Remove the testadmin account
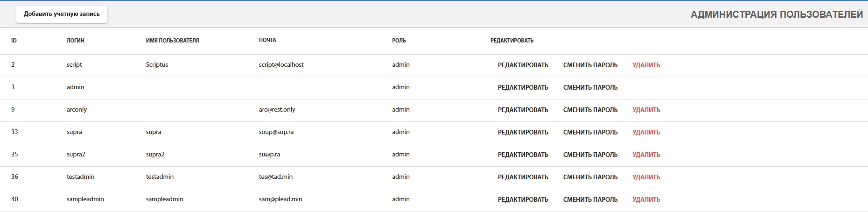The width and height of the screenshot is (868, 212). (646, 177)
